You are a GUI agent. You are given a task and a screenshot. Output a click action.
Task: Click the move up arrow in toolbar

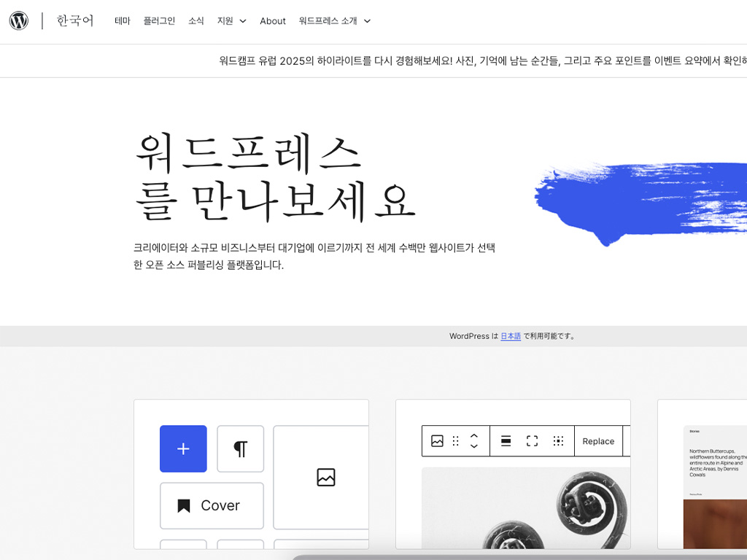(474, 436)
